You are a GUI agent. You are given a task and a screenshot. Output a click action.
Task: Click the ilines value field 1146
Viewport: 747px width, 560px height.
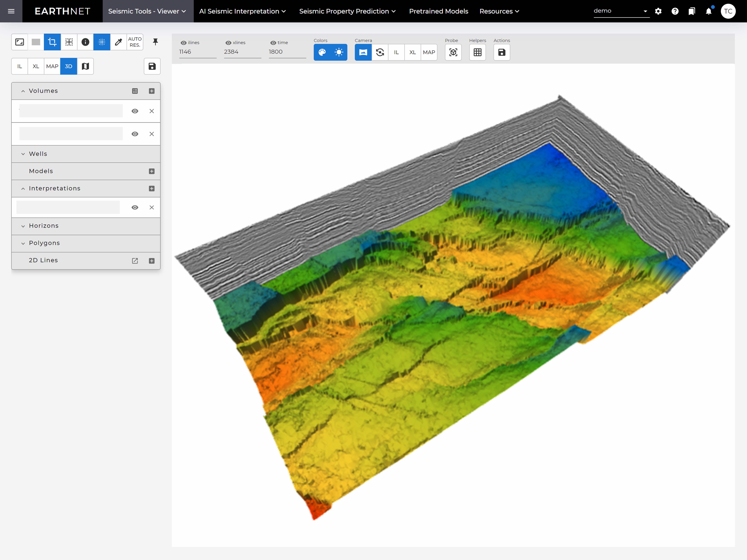point(198,52)
